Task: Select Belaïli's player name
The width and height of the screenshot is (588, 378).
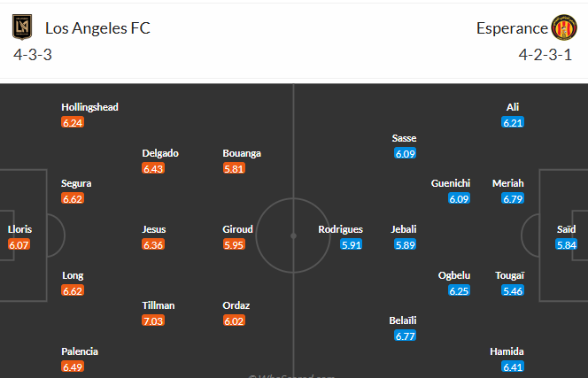Action: [403, 320]
